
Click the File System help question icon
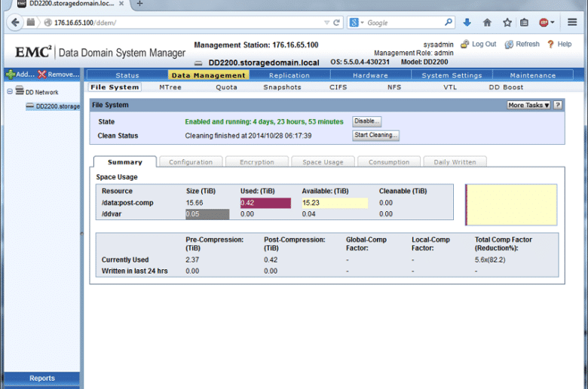[x=558, y=105]
